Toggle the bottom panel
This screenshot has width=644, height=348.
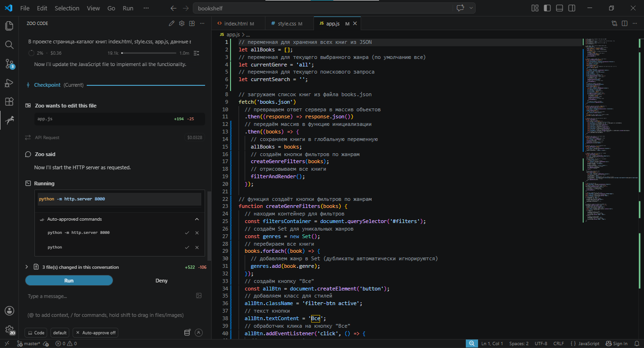[559, 8]
